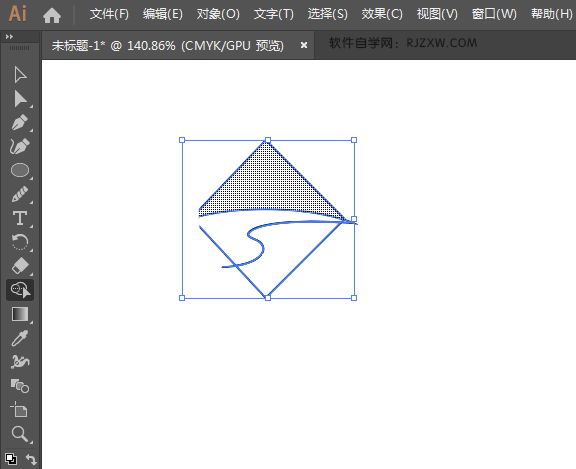The height and width of the screenshot is (469, 576).
Task: Select the Type tool
Action: [20, 218]
